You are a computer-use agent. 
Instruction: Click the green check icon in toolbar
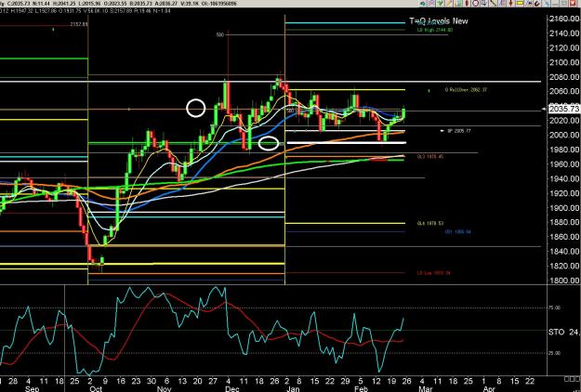click(441, 3)
